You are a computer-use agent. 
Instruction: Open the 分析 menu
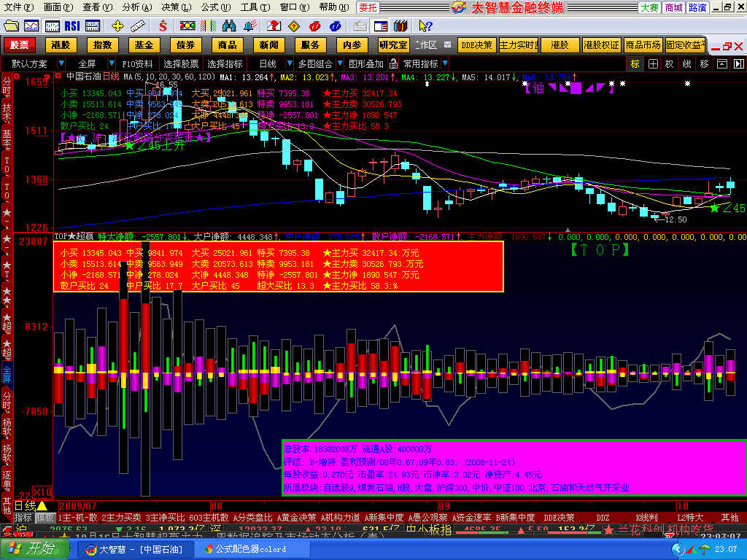click(137, 7)
